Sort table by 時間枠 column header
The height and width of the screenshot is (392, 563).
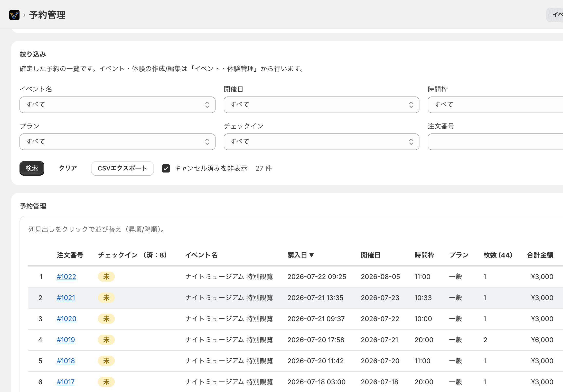point(425,255)
